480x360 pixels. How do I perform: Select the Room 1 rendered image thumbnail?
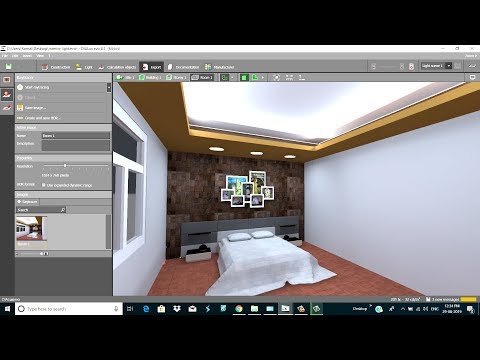(x=32, y=231)
